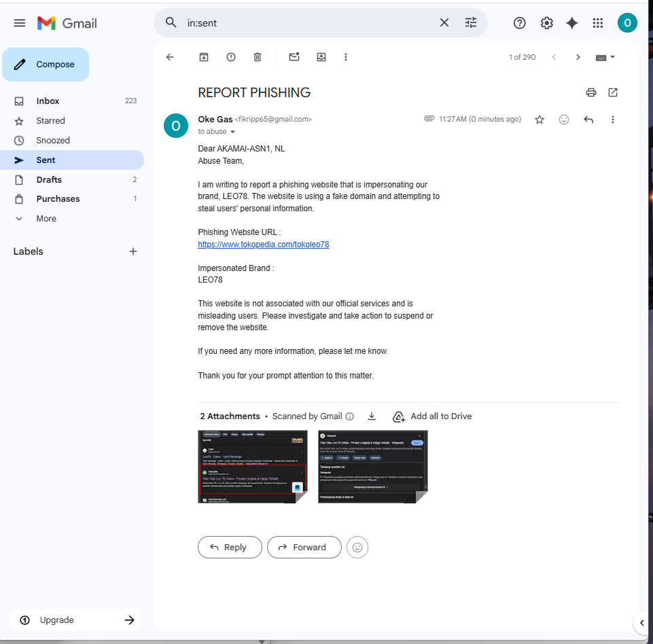The width and height of the screenshot is (653, 644).
Task: Open toolbar More options menu
Action: (x=346, y=57)
